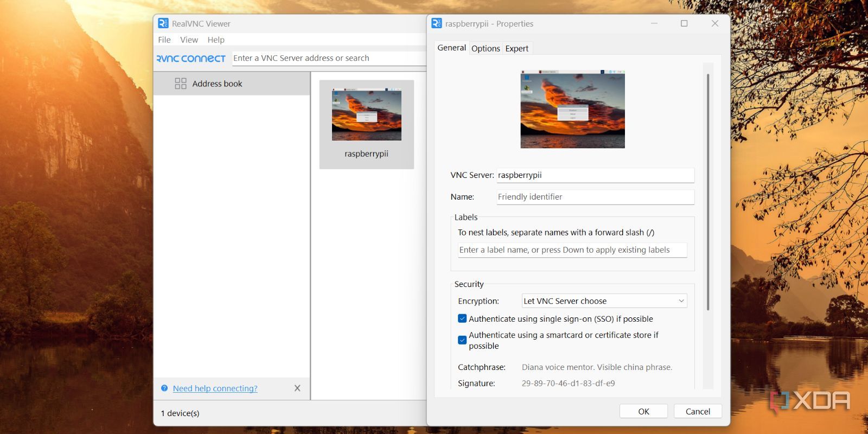
Task: Click the raspberrypii device name label
Action: point(367,154)
